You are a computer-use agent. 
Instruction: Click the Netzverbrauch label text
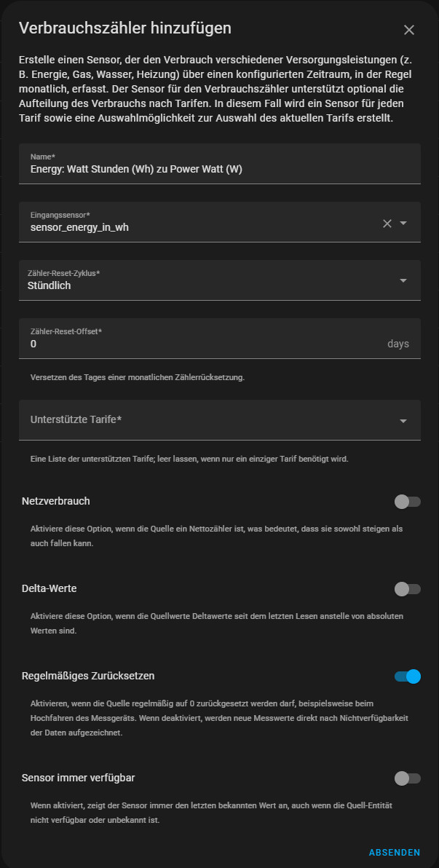pos(56,501)
